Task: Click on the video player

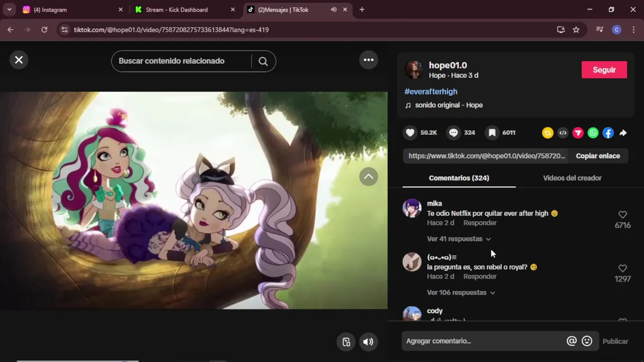Action: click(194, 200)
